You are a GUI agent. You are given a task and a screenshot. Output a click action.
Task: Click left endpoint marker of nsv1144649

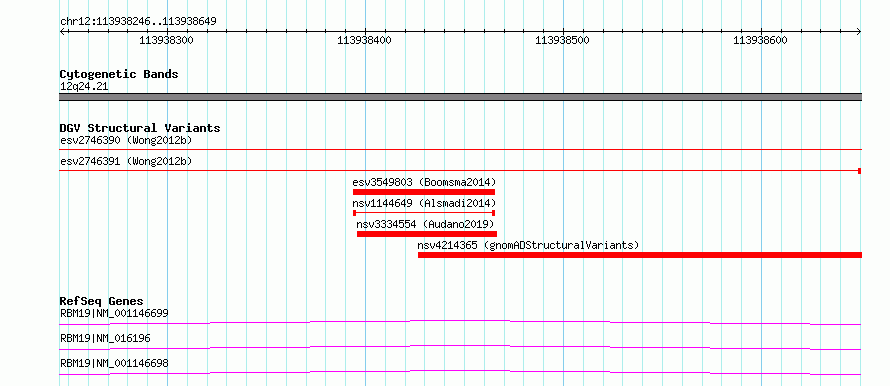[354, 213]
